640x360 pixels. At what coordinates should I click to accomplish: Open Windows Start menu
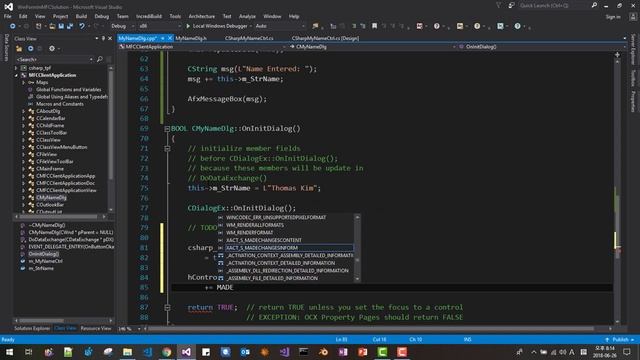(x=9, y=352)
